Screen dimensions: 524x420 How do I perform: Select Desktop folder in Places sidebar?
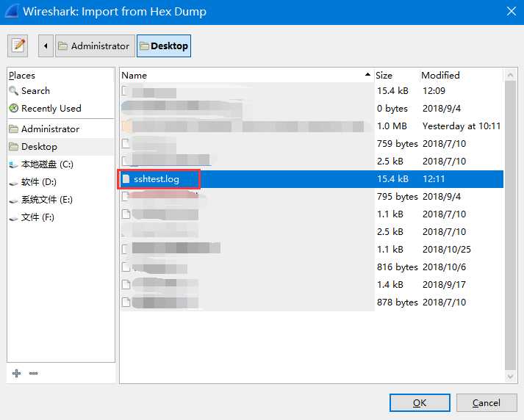click(x=39, y=147)
